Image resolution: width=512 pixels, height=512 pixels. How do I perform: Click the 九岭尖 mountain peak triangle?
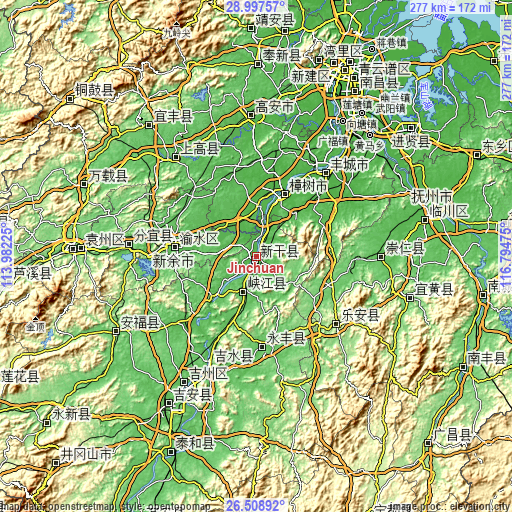tap(176, 24)
